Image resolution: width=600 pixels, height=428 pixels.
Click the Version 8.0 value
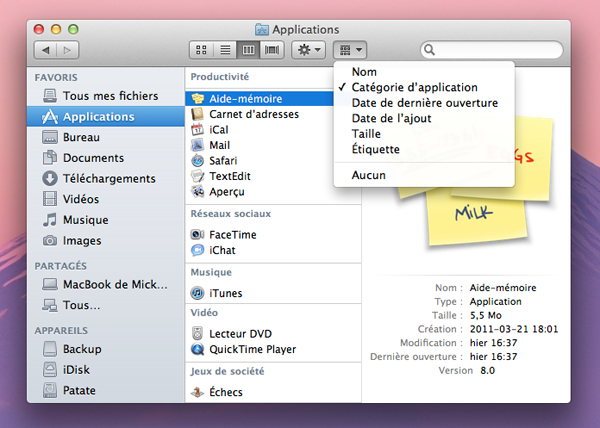click(488, 371)
